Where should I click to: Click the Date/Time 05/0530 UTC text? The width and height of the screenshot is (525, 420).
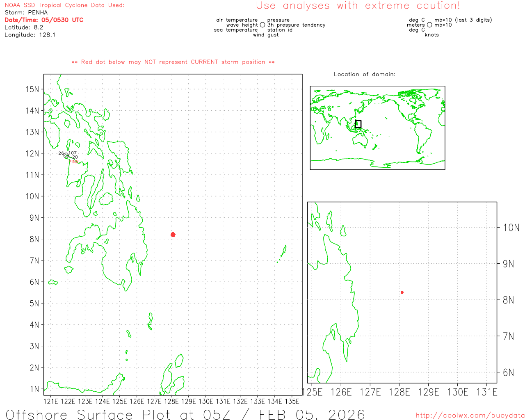tap(44, 20)
